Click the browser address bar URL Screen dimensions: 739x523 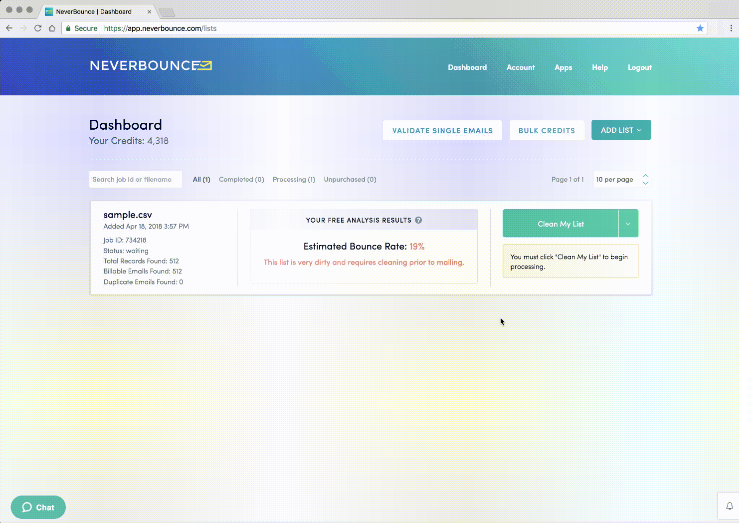[x=160, y=28]
